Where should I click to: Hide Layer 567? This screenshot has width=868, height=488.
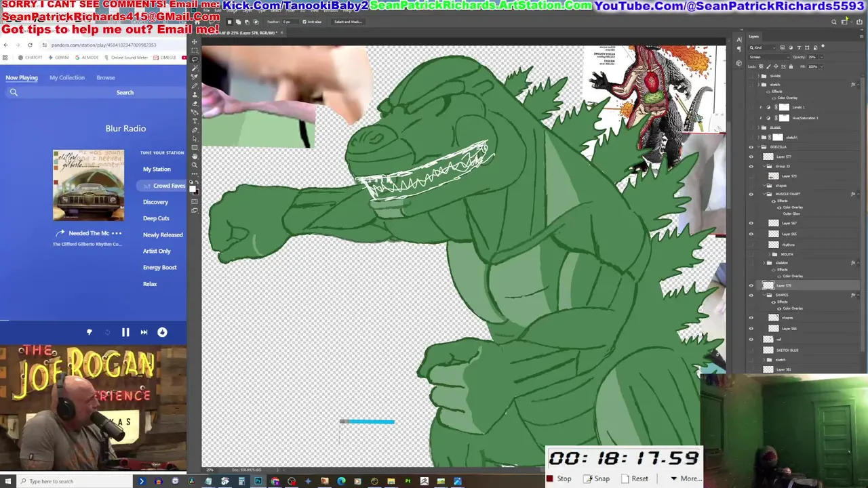(x=751, y=223)
